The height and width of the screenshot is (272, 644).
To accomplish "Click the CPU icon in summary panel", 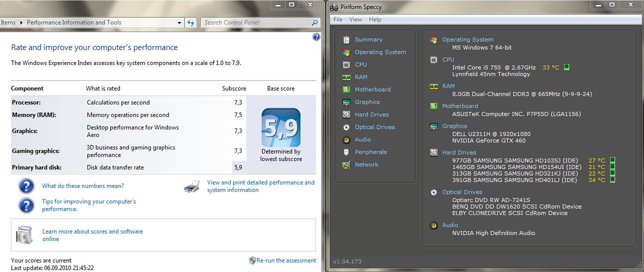I will click(434, 59).
